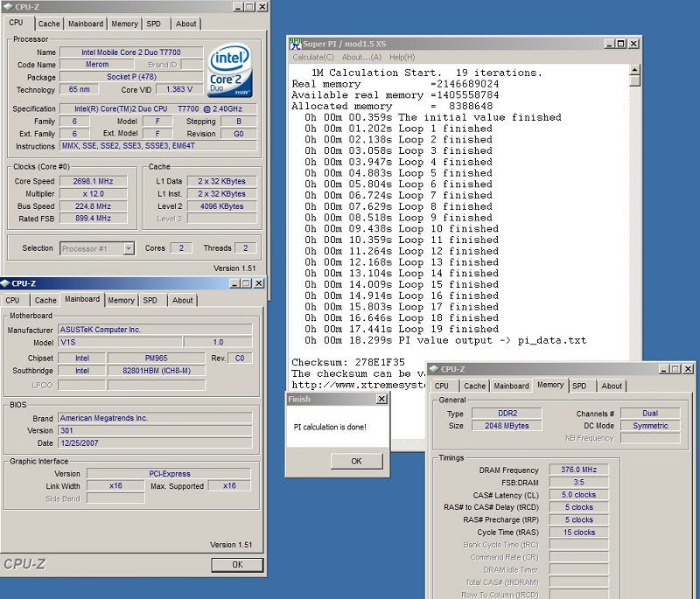Click DRAM Frequency value 376.0 MHz
700x599 pixels.
(x=578, y=470)
